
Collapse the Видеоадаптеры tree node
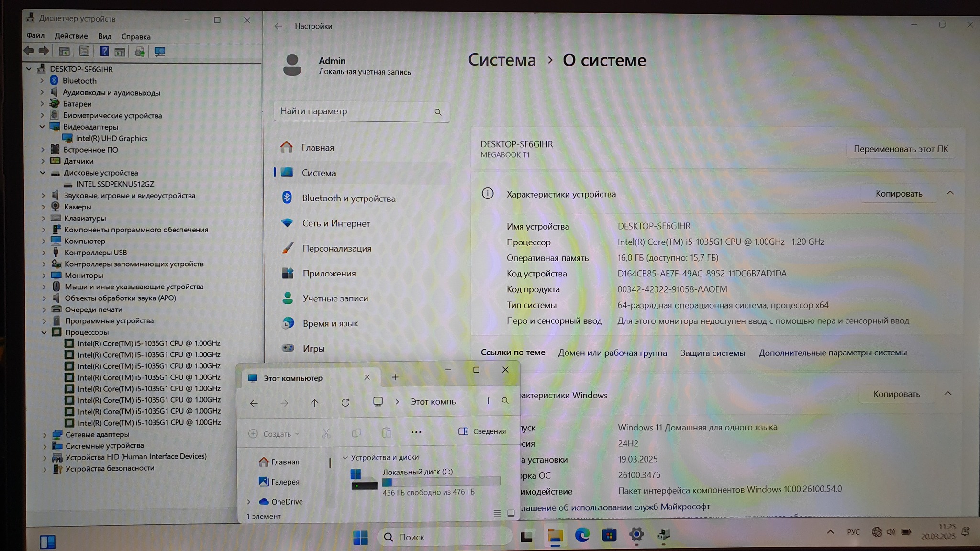(42, 127)
